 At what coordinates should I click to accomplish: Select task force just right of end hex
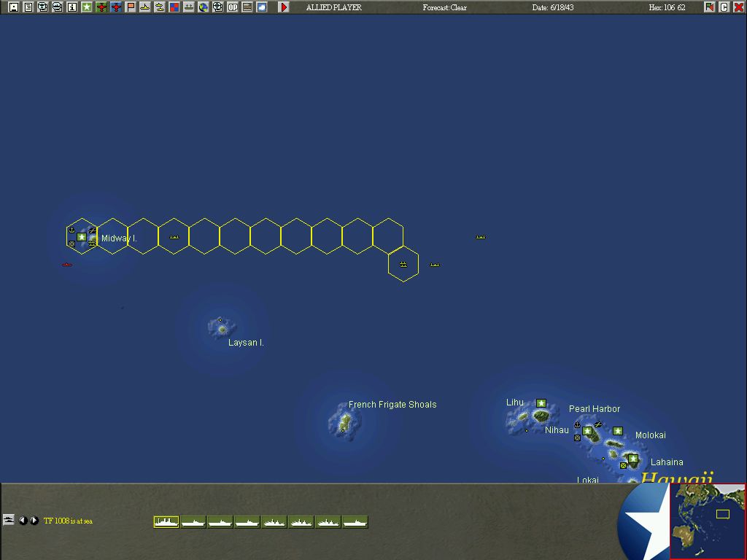coord(435,264)
